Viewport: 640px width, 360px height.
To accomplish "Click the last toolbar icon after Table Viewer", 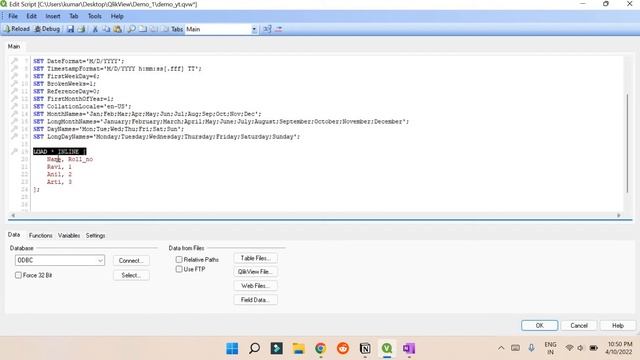I will 279,29.
